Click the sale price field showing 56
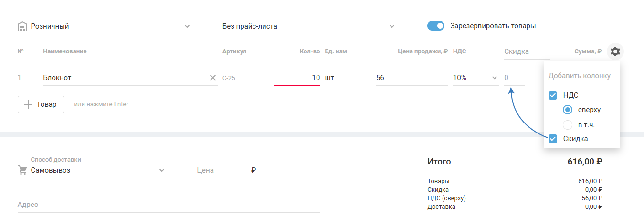The height and width of the screenshot is (215, 644). tap(411, 78)
